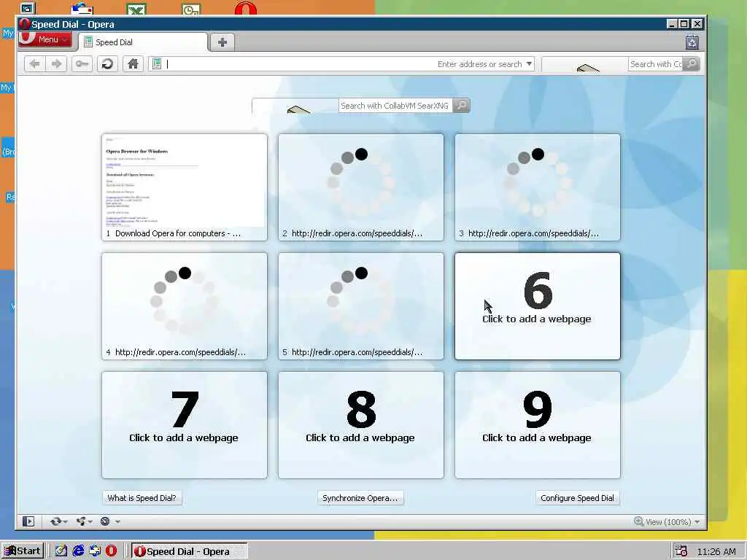Click the mail envelope desktop icon
The width and height of the screenshot is (747, 560).
(x=82, y=9)
